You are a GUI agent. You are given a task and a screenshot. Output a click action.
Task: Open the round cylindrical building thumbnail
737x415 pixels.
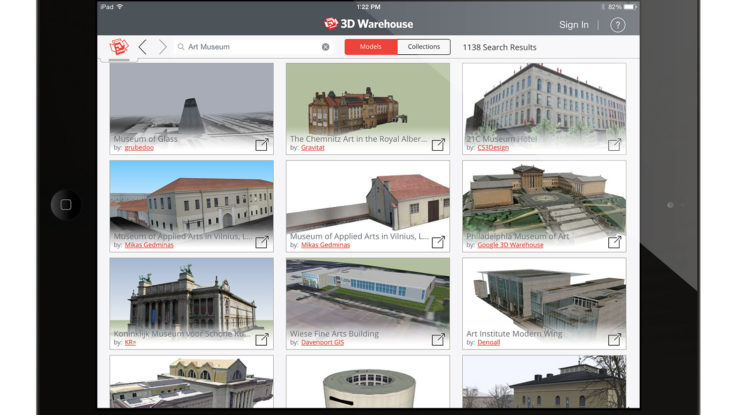(x=368, y=381)
